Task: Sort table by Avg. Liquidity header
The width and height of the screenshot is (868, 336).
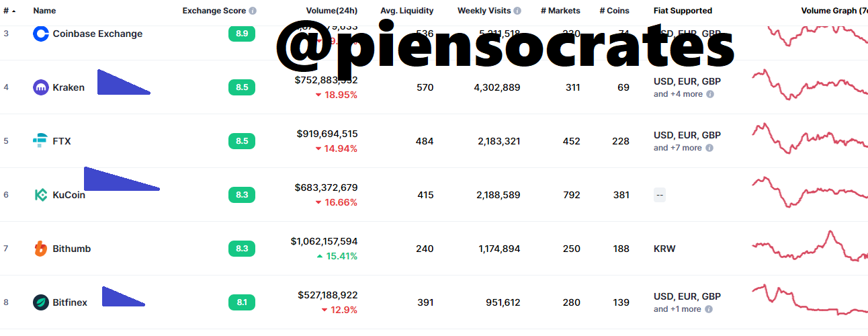Action: click(406, 11)
